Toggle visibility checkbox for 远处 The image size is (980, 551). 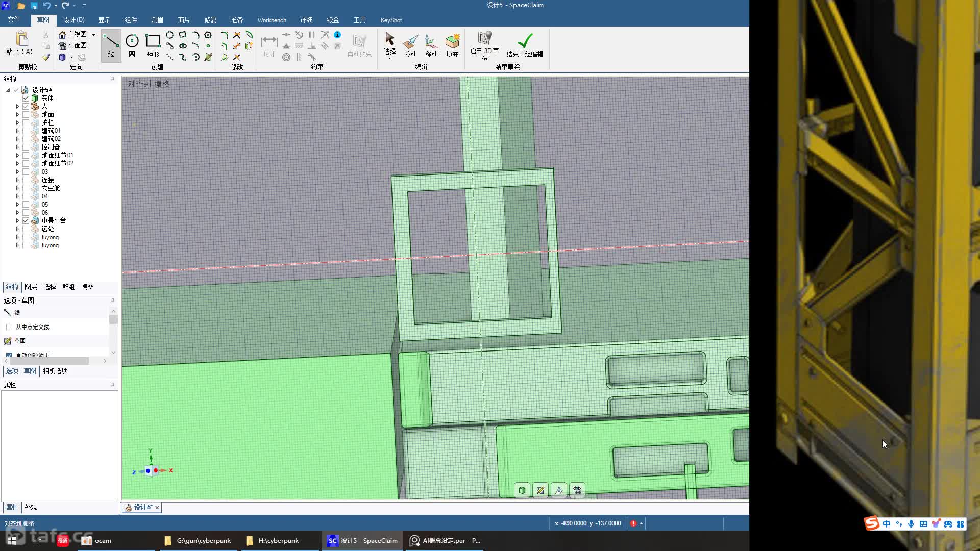click(x=26, y=229)
